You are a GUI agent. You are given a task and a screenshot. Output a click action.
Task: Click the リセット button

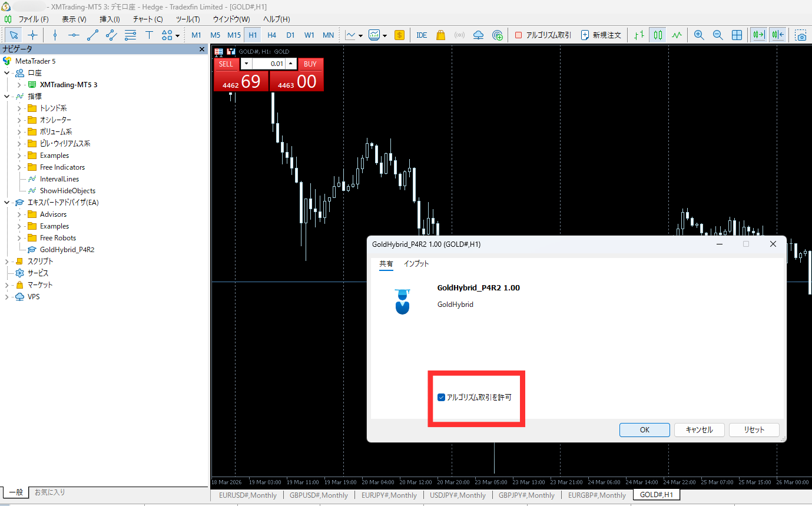click(x=754, y=430)
